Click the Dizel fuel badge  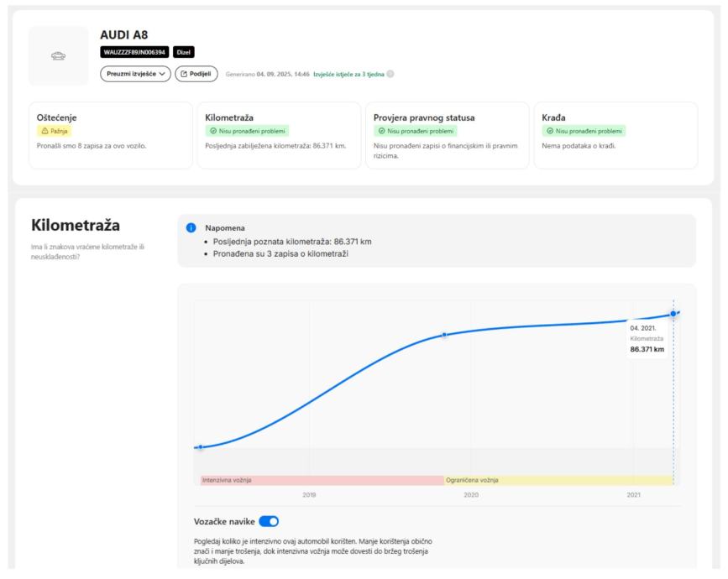pos(184,52)
